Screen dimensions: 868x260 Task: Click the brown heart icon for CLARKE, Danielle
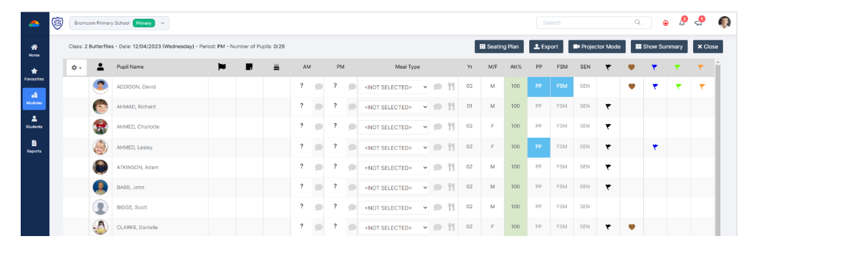(x=632, y=227)
